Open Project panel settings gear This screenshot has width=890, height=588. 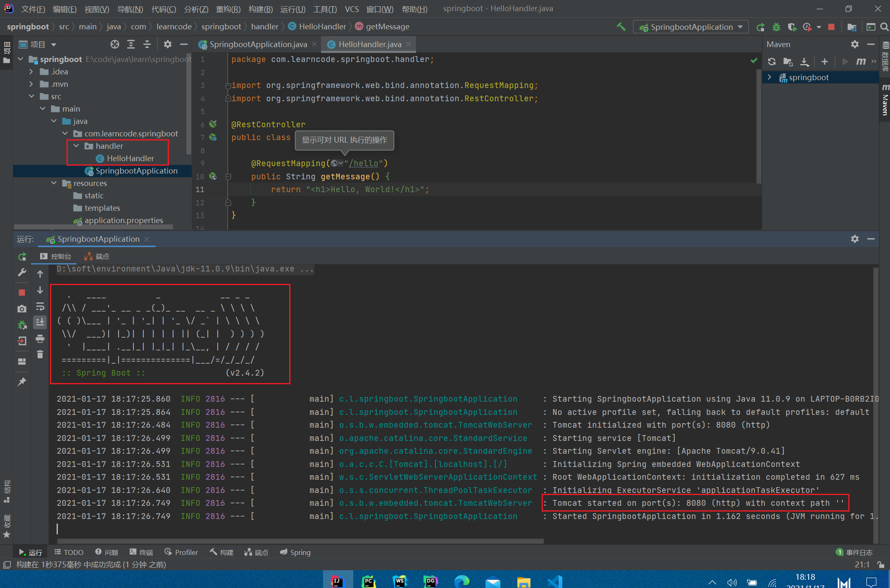pyautogui.click(x=167, y=44)
